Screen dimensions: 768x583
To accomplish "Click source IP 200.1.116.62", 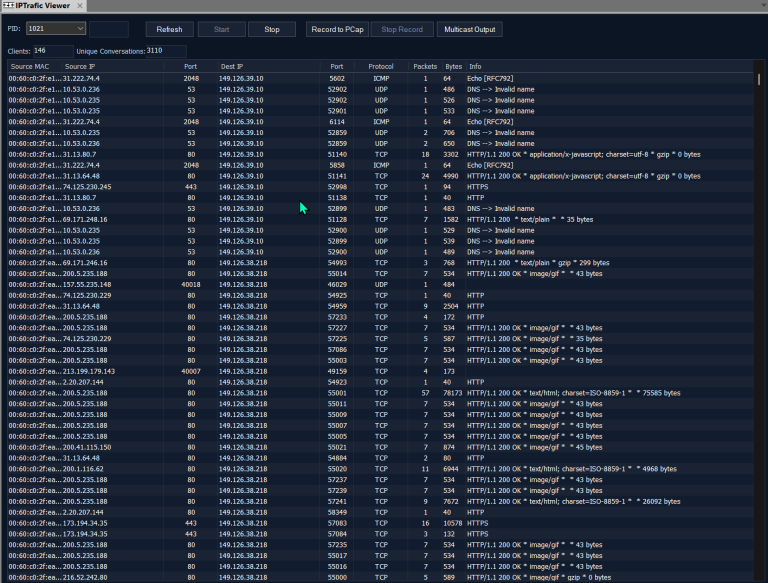I will click(x=83, y=469).
